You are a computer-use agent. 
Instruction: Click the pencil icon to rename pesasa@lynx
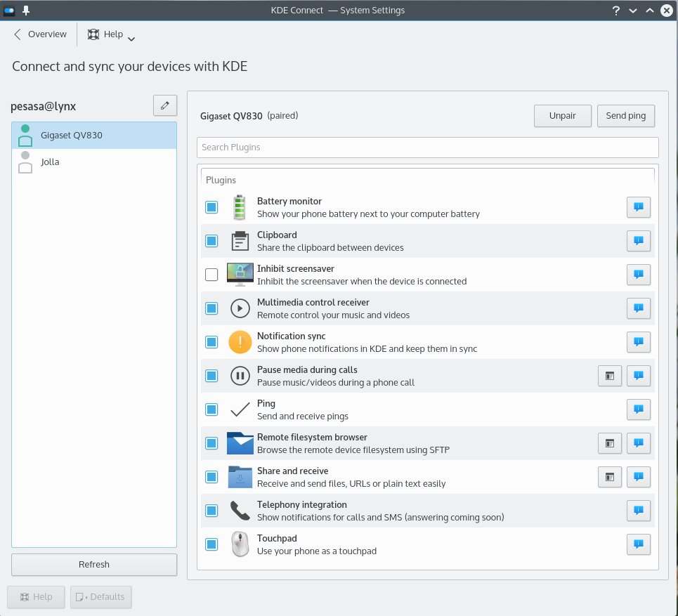pos(164,105)
